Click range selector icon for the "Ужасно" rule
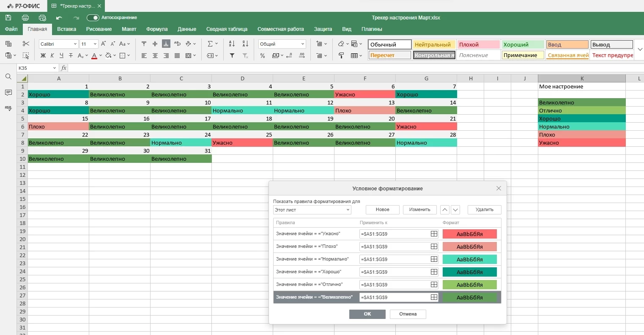Viewport: 644px width, 335px height. (x=434, y=234)
